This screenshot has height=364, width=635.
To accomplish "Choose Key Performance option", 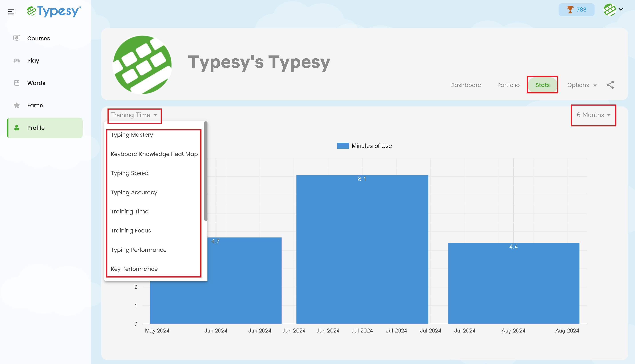I will pos(156,269).
